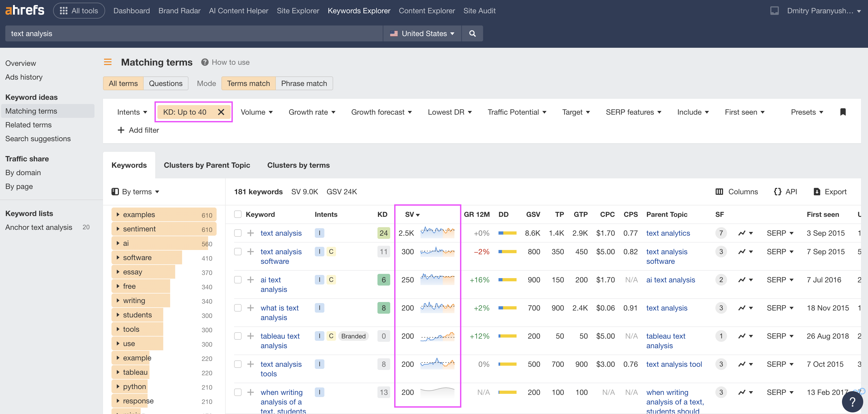This screenshot has height=414, width=868.
Task: Open the Traffic Potential filter dropdown
Action: click(x=517, y=112)
